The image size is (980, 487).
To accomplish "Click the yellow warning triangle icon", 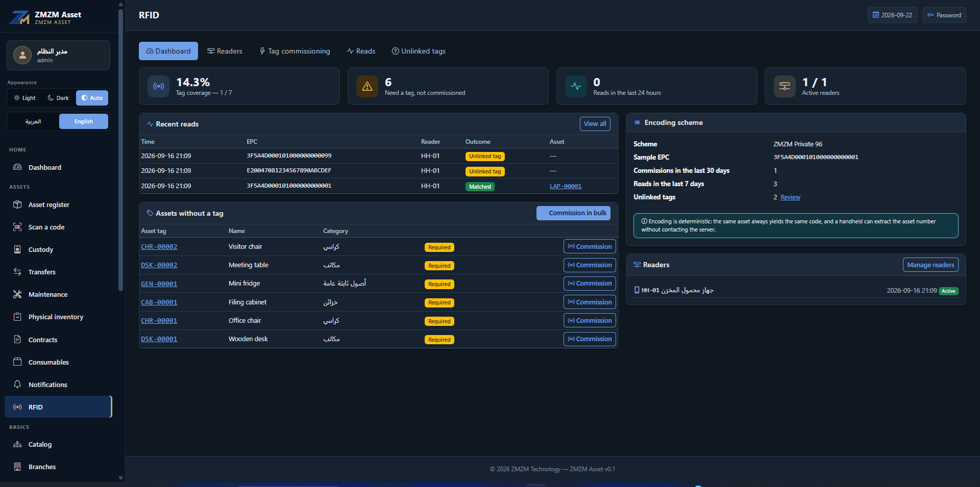I will pos(367,86).
